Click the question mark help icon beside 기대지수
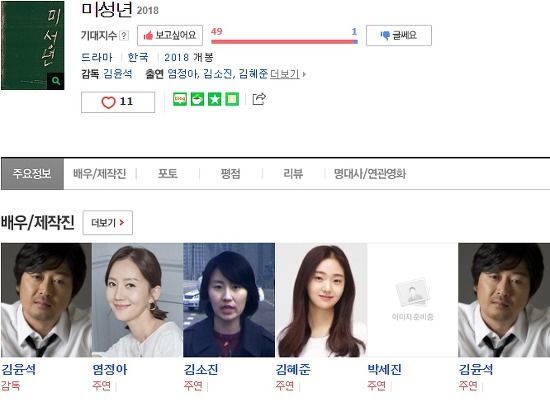The width and height of the screenshot is (550, 402). pos(124,35)
